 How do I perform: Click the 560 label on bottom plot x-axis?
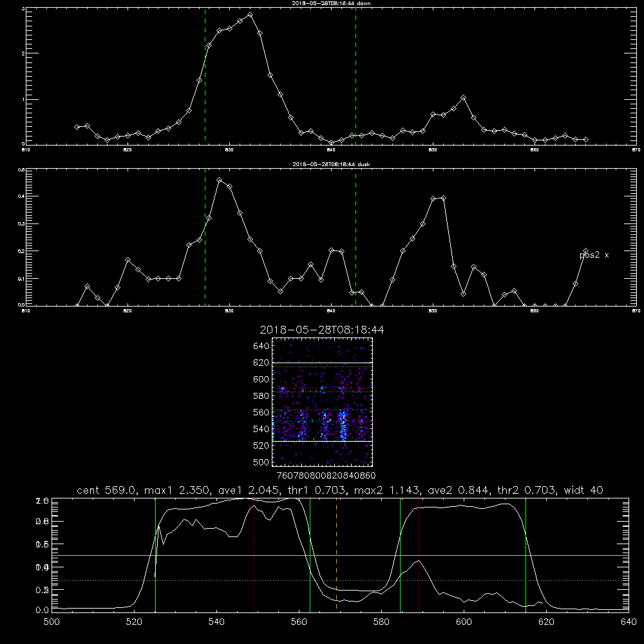click(299, 622)
